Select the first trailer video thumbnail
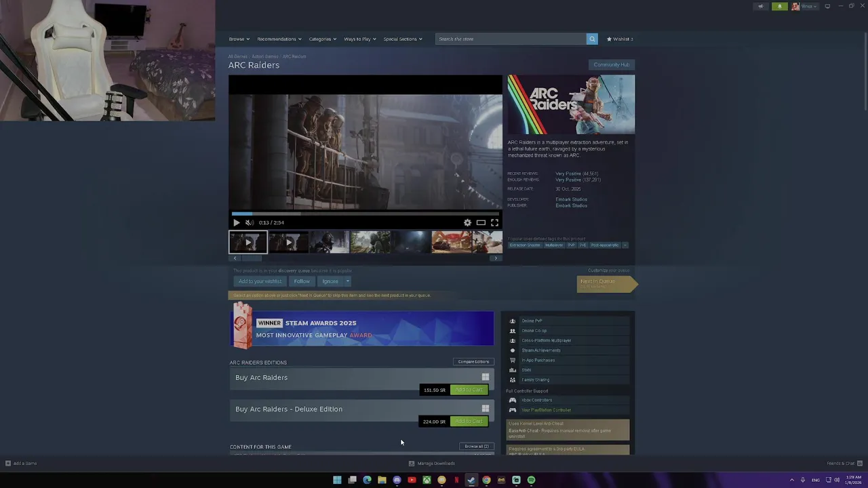This screenshot has width=868, height=488. tap(248, 242)
